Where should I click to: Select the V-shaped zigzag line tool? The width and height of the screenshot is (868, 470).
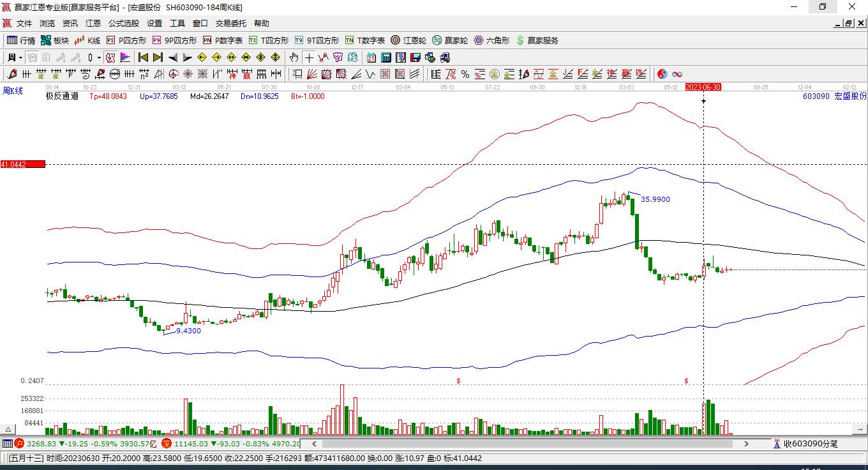(370, 74)
